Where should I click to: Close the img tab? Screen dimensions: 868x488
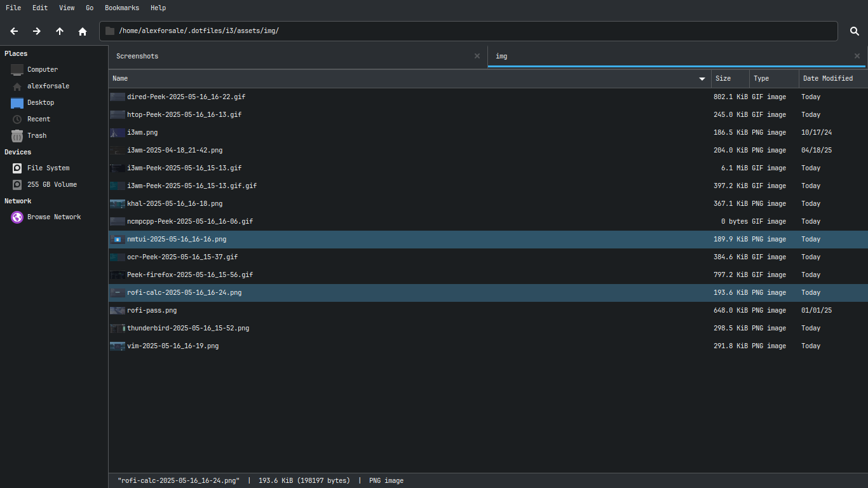[857, 56]
